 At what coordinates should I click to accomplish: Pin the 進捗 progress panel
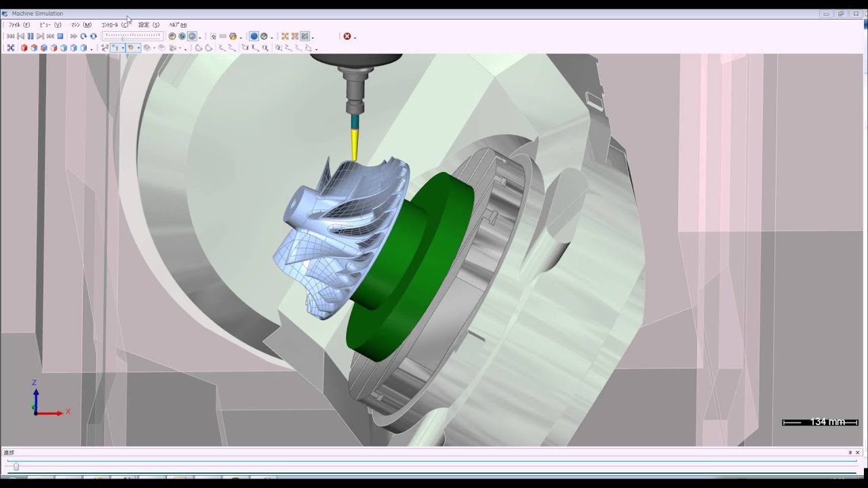pyautogui.click(x=850, y=452)
